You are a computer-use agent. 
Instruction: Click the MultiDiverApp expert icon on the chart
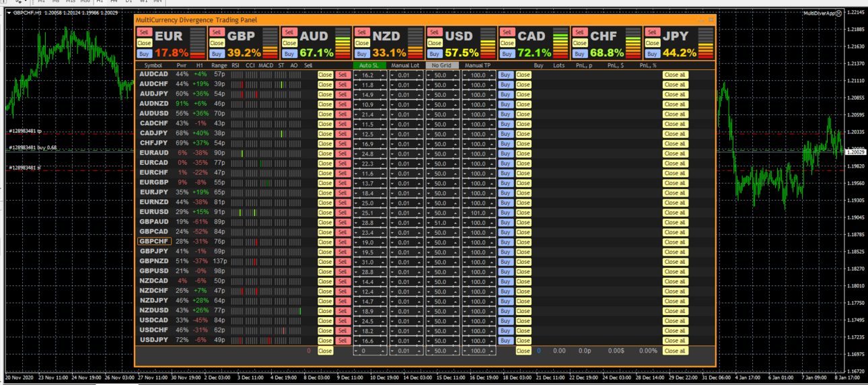(x=838, y=13)
